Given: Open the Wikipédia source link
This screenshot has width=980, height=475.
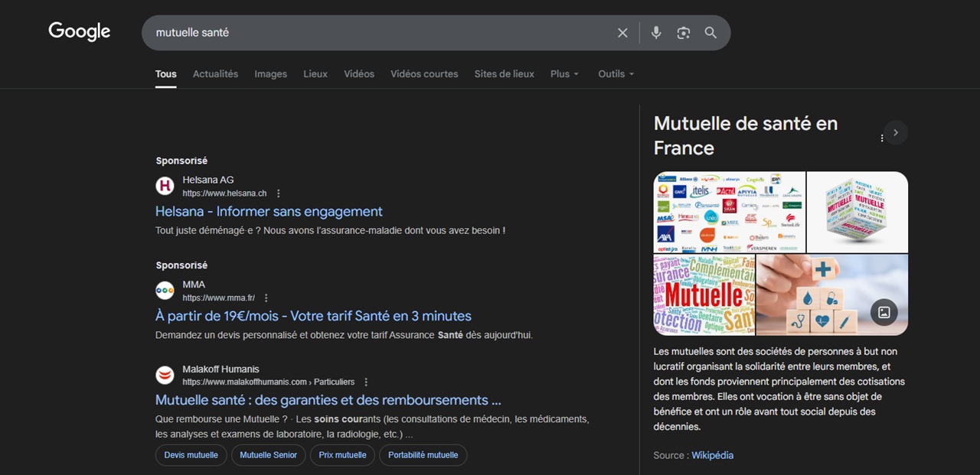Looking at the screenshot, I should [712, 455].
